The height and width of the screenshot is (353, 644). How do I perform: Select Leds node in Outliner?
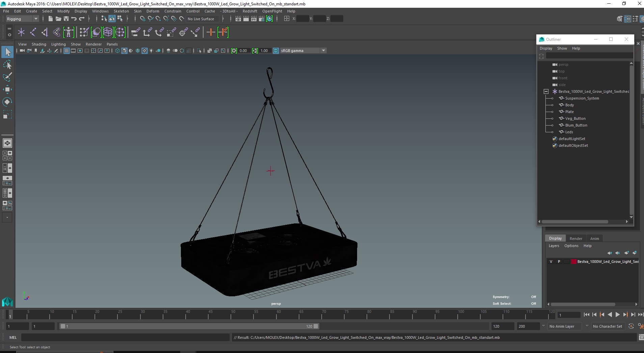(x=569, y=132)
